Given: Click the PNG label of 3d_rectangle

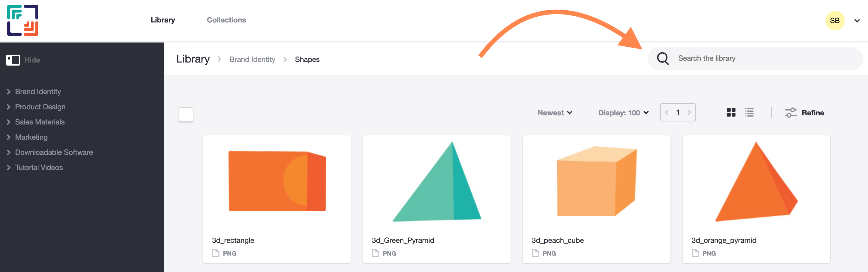Looking at the screenshot, I should (229, 253).
